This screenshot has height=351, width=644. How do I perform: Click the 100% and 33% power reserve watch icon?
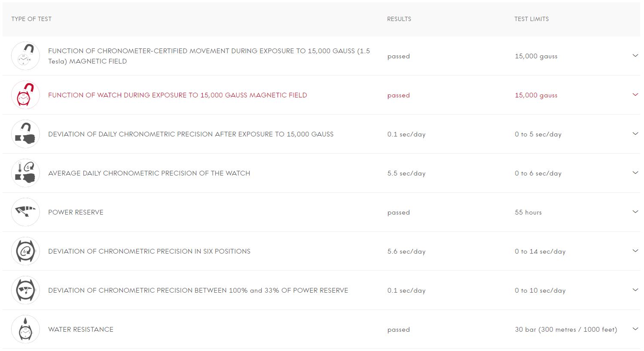click(x=25, y=290)
